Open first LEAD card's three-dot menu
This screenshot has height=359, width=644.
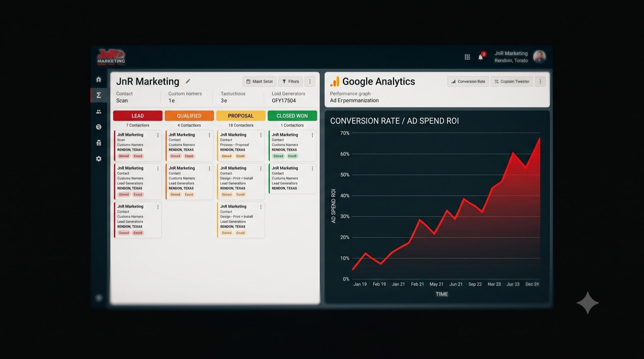(158, 135)
